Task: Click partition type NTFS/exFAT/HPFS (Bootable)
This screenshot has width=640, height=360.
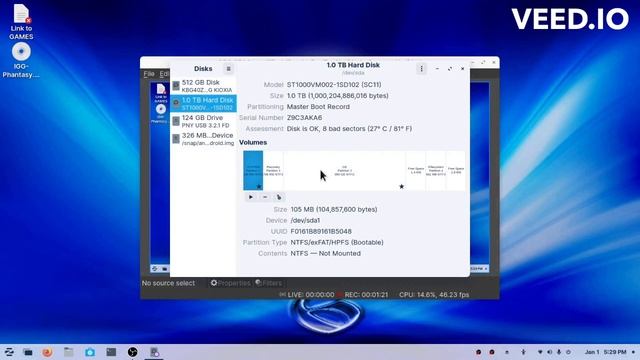Action: 337,242
